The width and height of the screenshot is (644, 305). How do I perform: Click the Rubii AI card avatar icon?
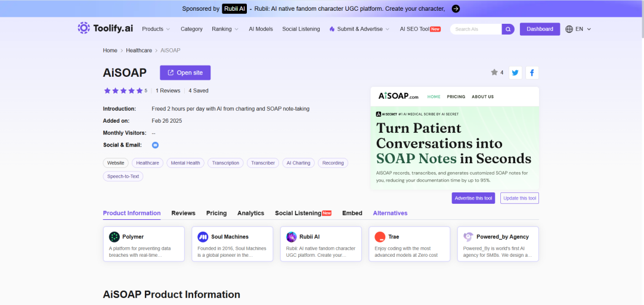(x=292, y=237)
